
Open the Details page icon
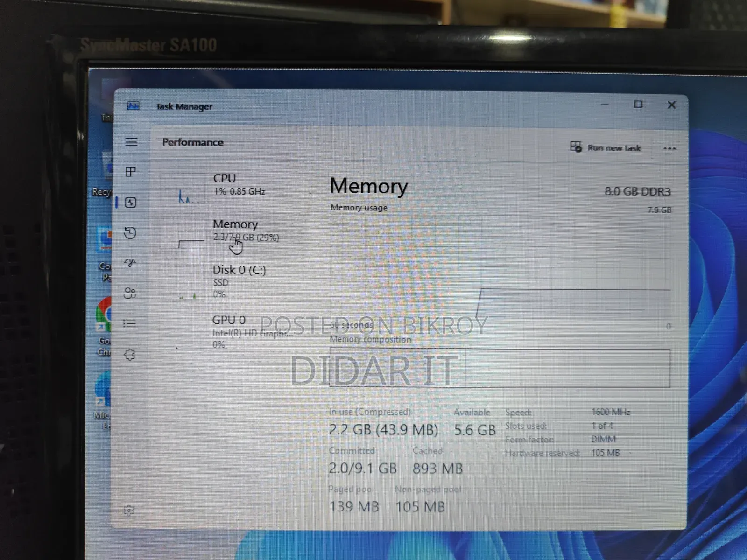(x=130, y=323)
